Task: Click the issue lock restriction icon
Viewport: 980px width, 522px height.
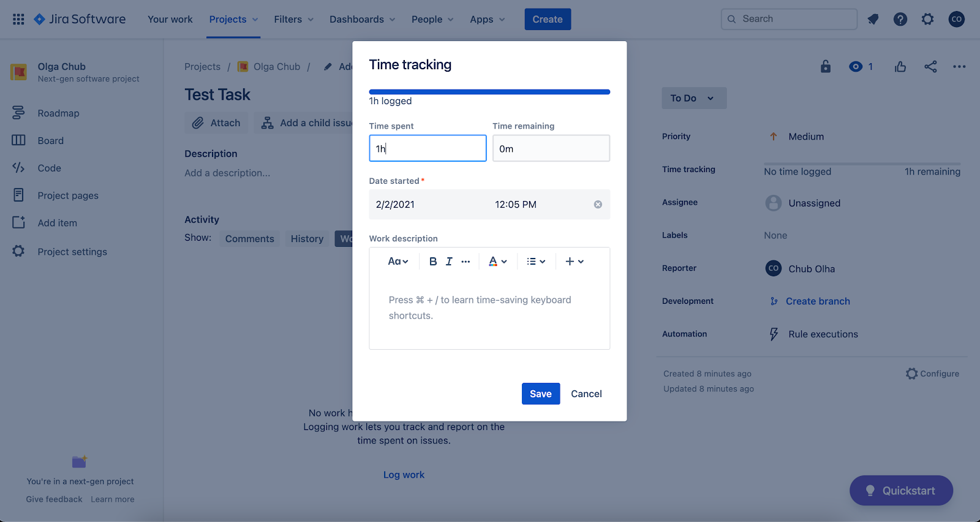Action: 826,67
